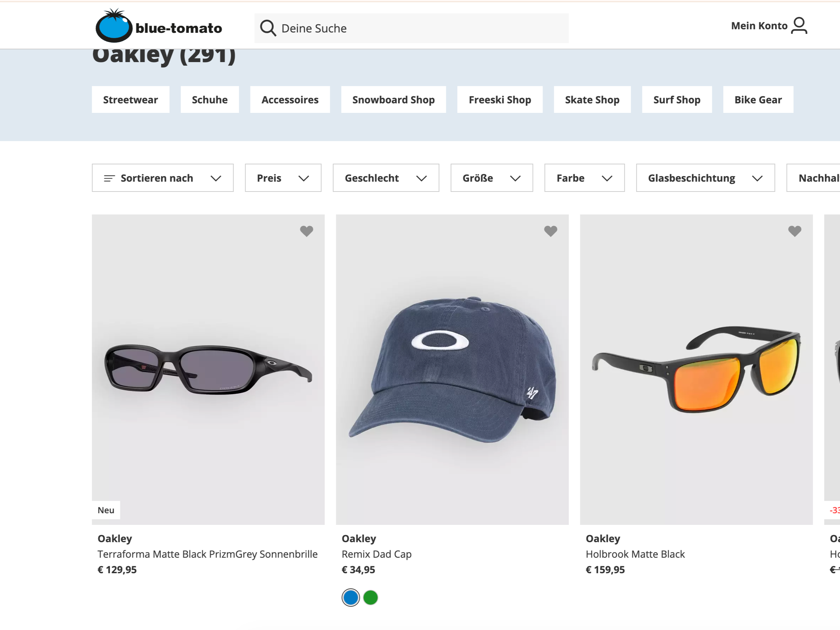Select the blue color swatch for cap

pyautogui.click(x=351, y=597)
